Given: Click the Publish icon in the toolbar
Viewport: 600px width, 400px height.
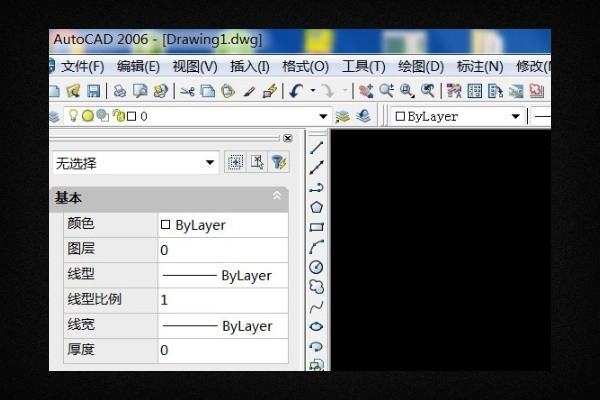Looking at the screenshot, I should (160, 91).
